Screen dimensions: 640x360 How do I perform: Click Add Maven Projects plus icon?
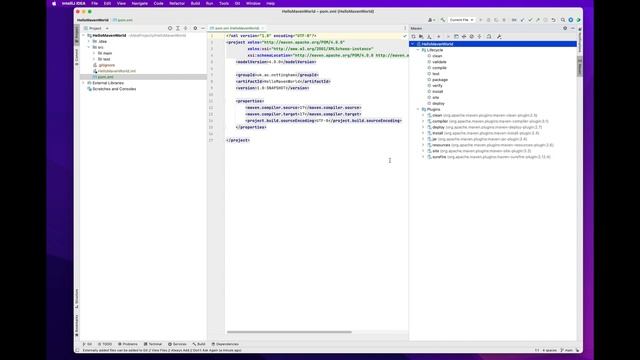[x=439, y=37]
